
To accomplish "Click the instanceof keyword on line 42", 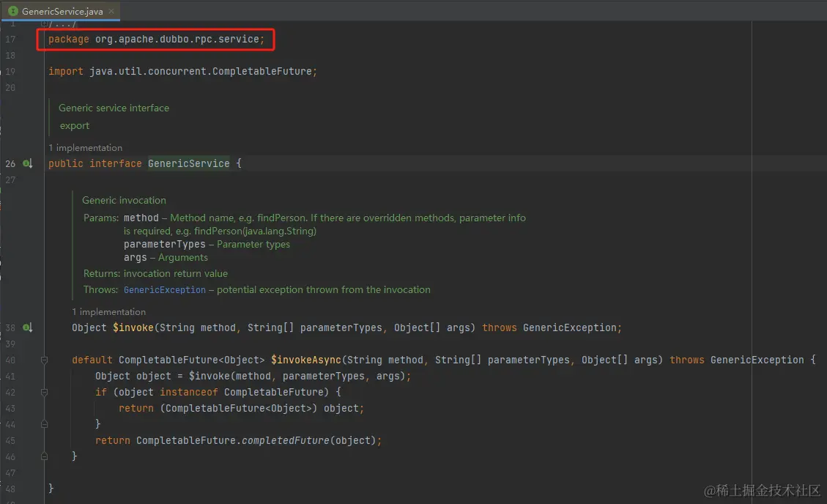I will point(189,392).
